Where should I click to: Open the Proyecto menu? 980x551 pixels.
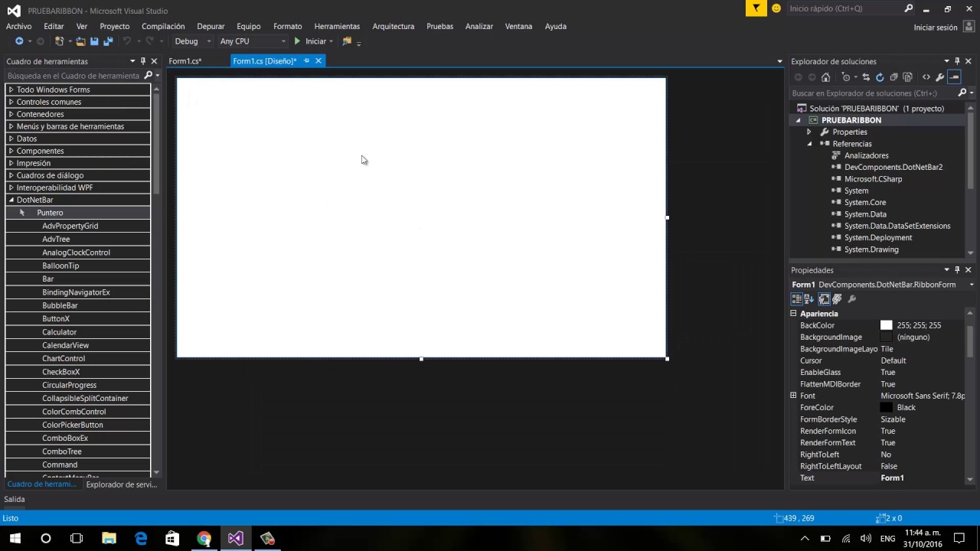tap(114, 26)
